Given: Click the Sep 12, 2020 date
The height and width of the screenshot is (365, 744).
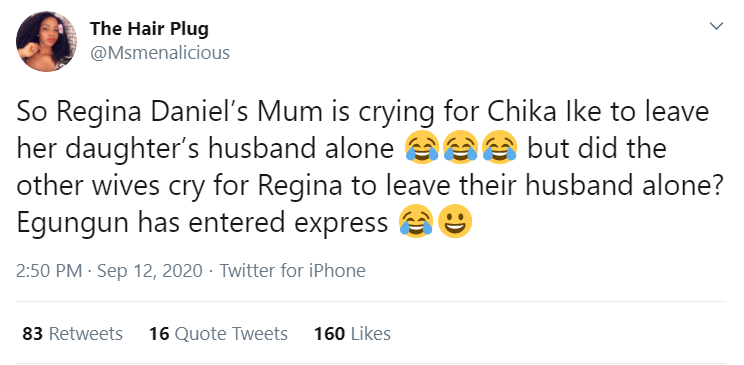Looking at the screenshot, I should (x=149, y=271).
